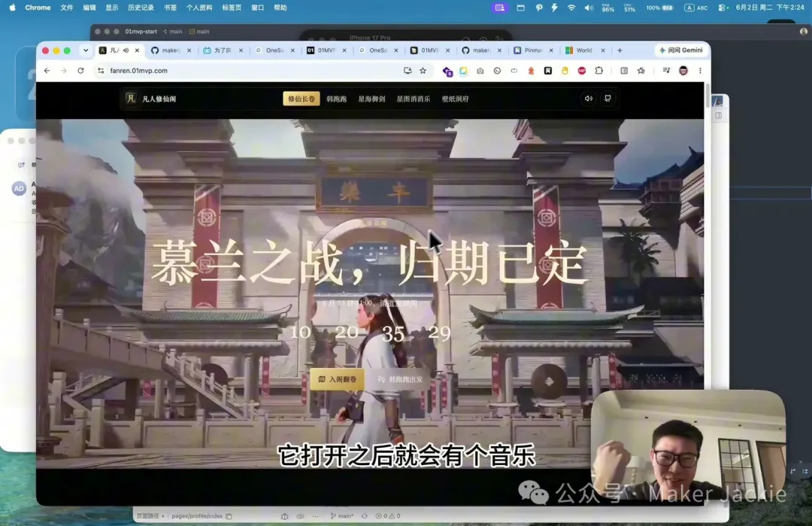The height and width of the screenshot is (526, 812).
Task: Select the 修仙长卷 nav tab
Action: coord(301,99)
